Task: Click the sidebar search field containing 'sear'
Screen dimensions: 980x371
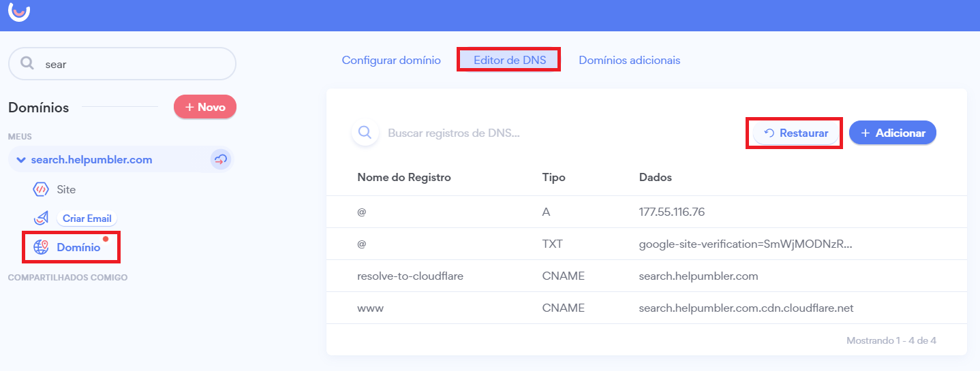Action: click(x=122, y=64)
